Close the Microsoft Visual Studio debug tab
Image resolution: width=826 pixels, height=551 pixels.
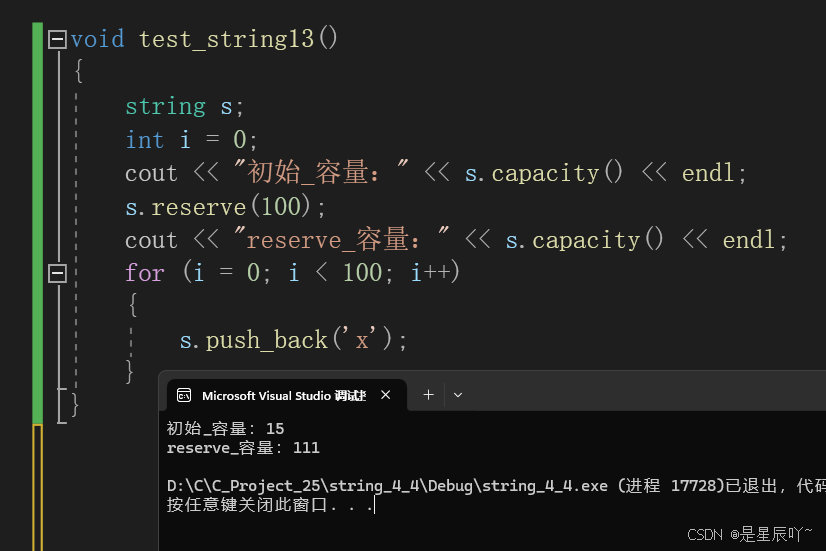click(x=386, y=395)
